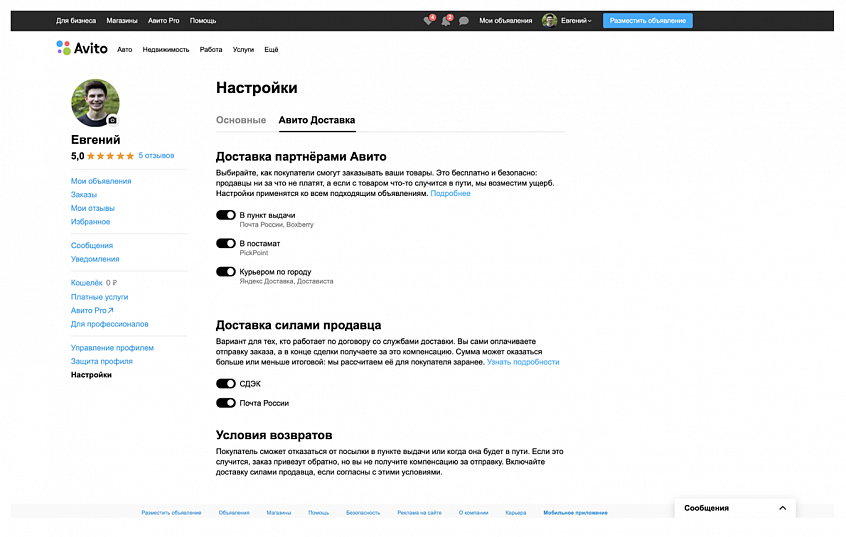Turn off the «В постамат» switch

click(x=226, y=243)
